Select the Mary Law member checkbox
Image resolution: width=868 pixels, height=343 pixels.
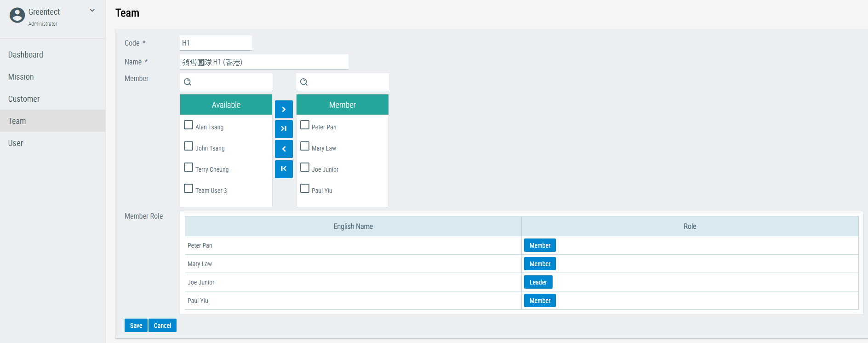click(305, 146)
